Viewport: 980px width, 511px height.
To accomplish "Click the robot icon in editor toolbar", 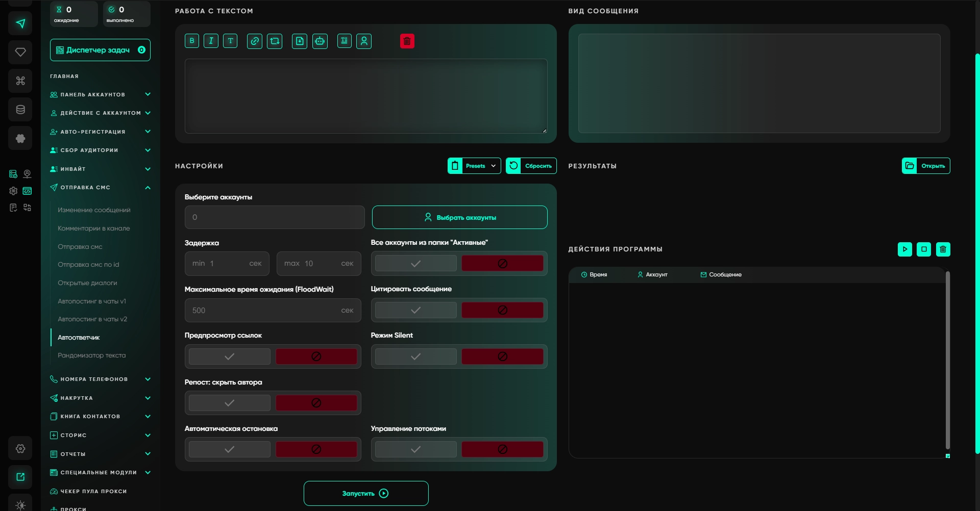I will point(320,41).
